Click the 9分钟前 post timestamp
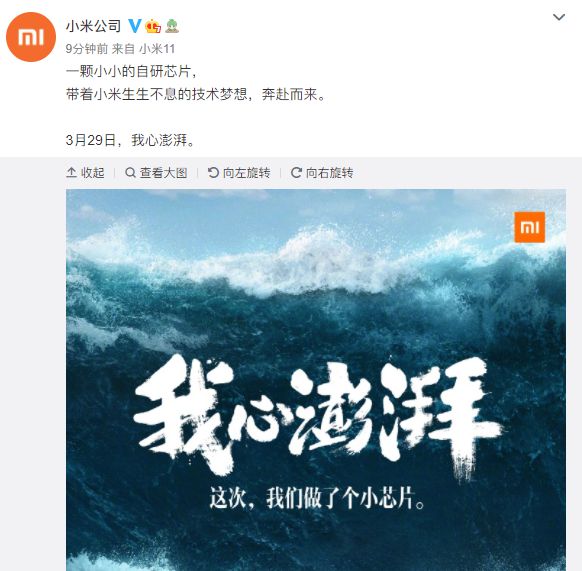The height and width of the screenshot is (571, 582). [x=87, y=49]
